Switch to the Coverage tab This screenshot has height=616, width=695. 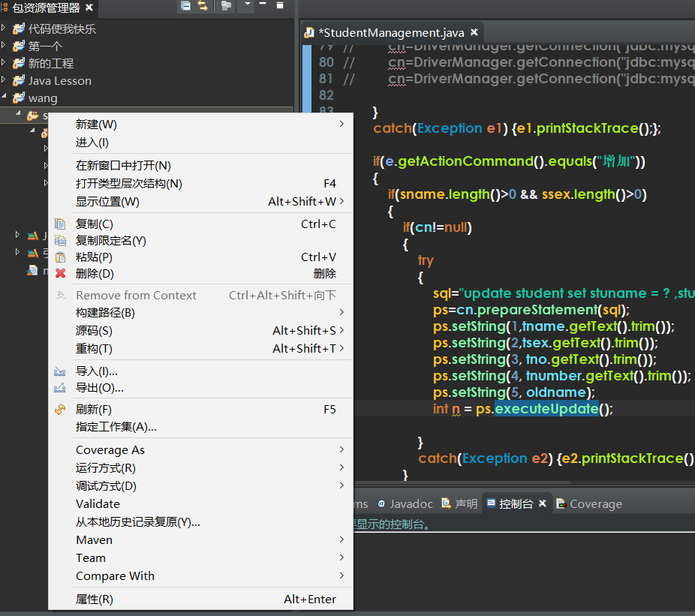pos(589,504)
